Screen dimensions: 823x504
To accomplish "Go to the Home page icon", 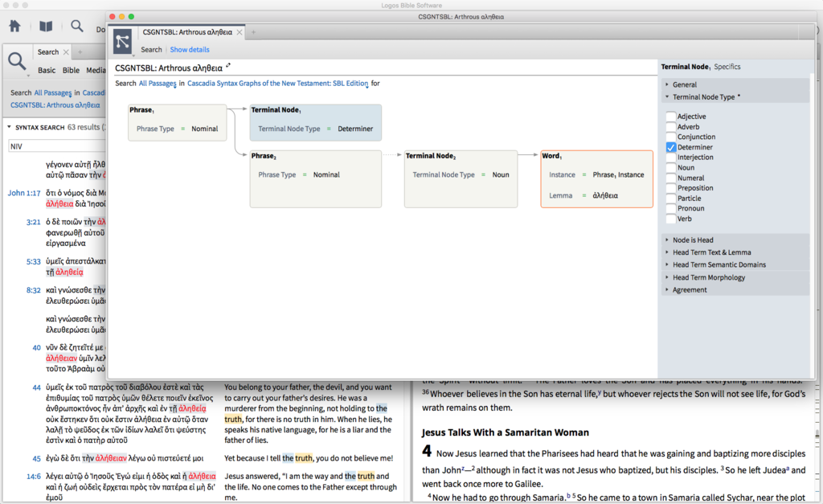I will (14, 26).
